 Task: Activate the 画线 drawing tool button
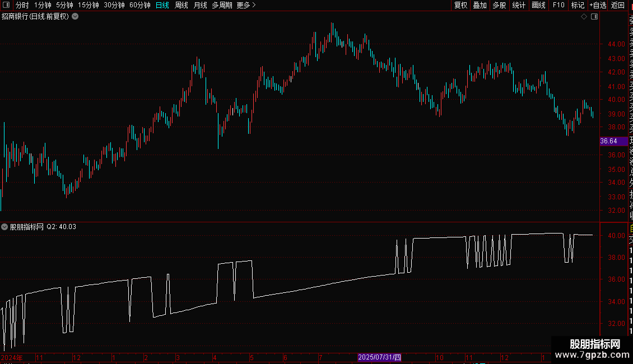pyautogui.click(x=538, y=5)
